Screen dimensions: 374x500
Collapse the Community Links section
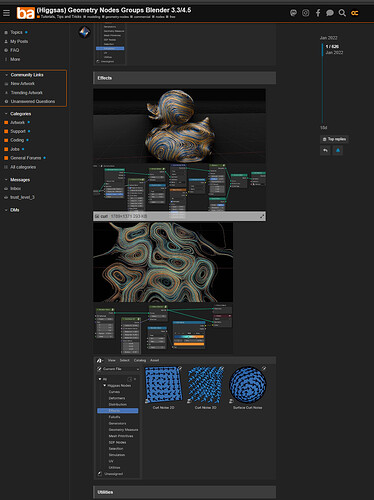click(x=27, y=75)
